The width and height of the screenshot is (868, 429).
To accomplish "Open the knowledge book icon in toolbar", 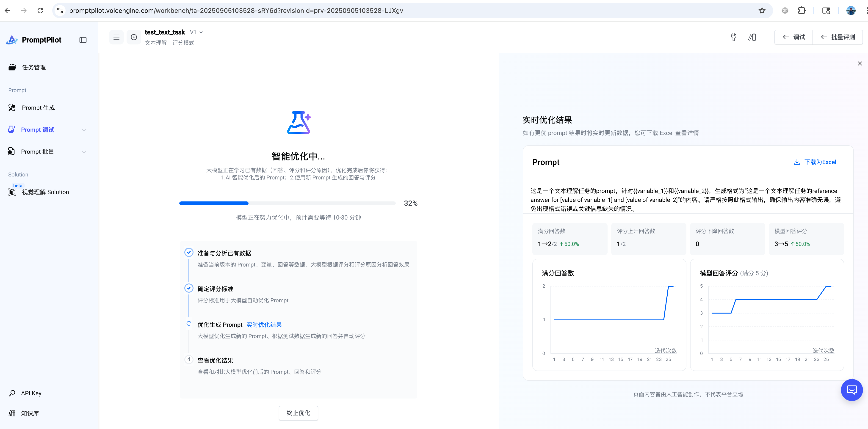I will pos(752,37).
